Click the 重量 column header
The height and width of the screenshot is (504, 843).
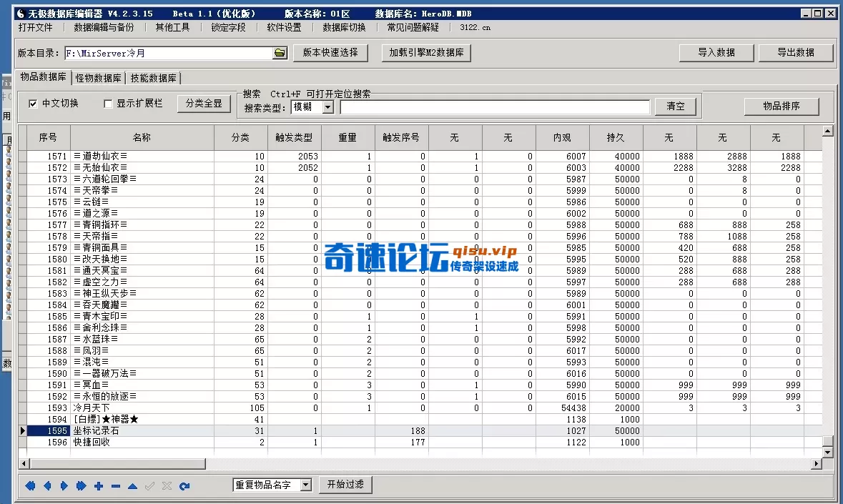pyautogui.click(x=347, y=137)
